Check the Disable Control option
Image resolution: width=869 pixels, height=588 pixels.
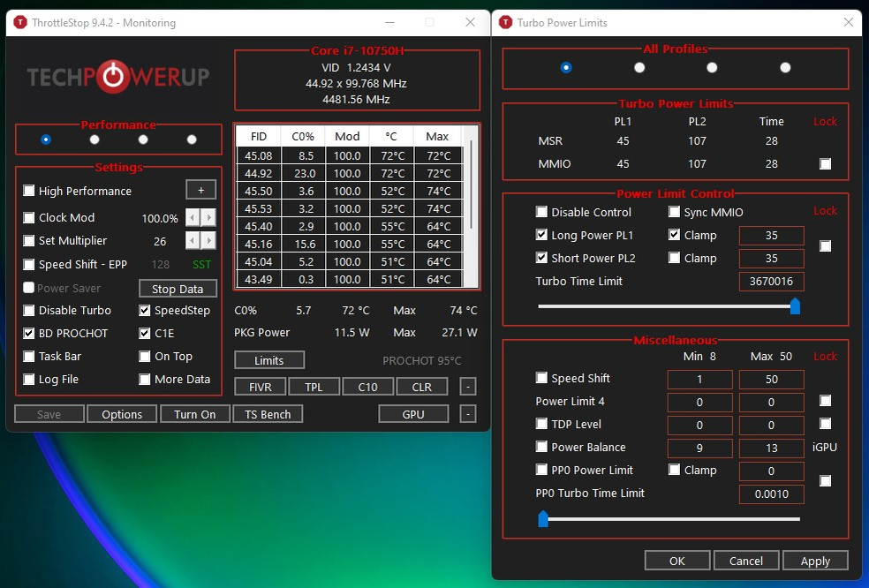[541, 212]
